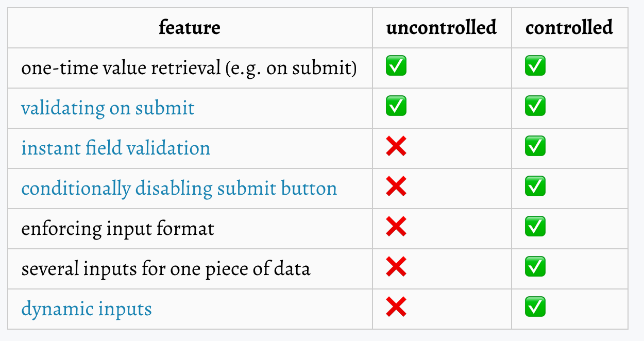Click the controlled checkmark for enforcing input format

(535, 227)
